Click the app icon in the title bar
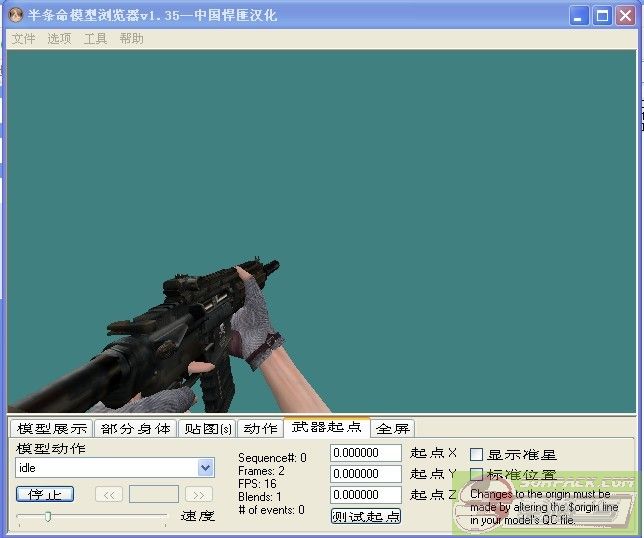The height and width of the screenshot is (538, 644). coord(16,15)
